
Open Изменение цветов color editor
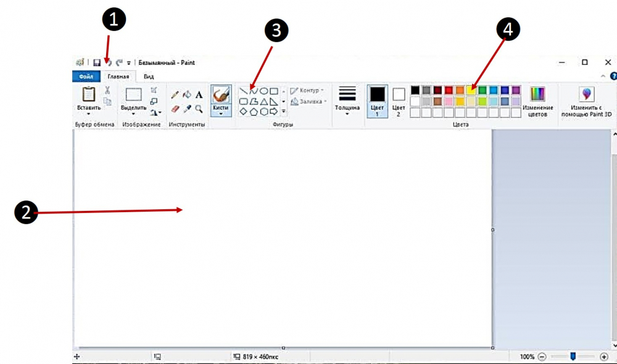point(537,101)
